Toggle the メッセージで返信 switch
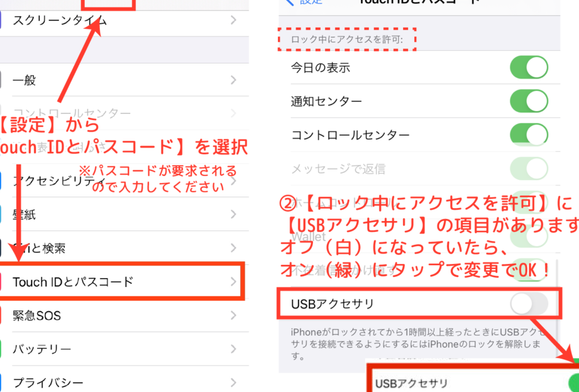Screen dimensions: 579x392 529,169
